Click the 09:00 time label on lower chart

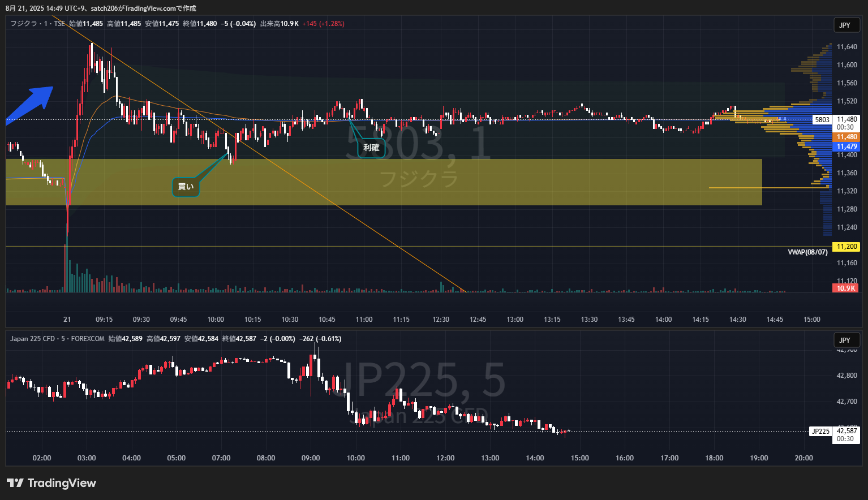(311, 458)
